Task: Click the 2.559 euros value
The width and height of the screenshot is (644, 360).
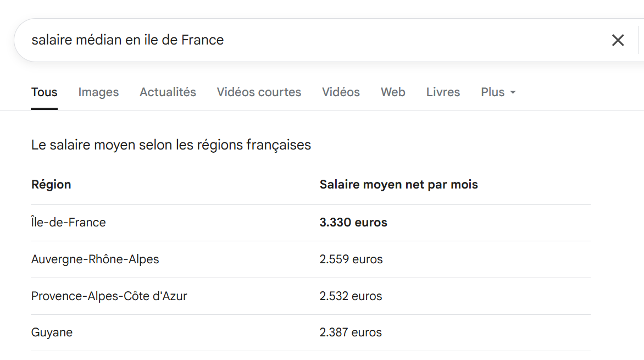Action: pyautogui.click(x=351, y=259)
